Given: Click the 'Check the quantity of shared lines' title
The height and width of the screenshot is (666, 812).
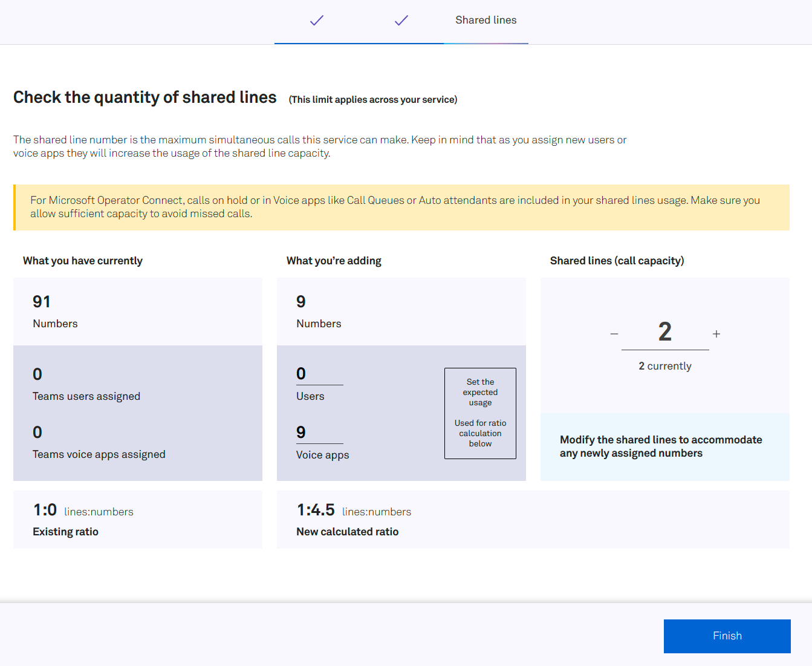Looking at the screenshot, I should click(x=145, y=97).
